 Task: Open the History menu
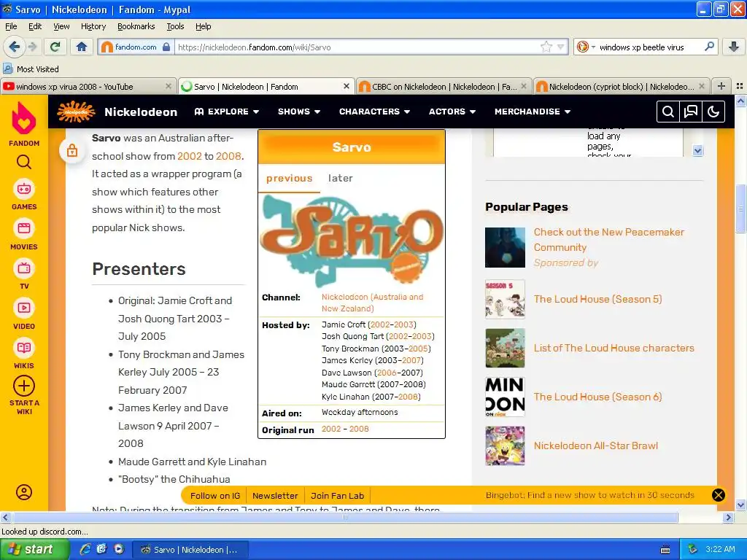93,26
